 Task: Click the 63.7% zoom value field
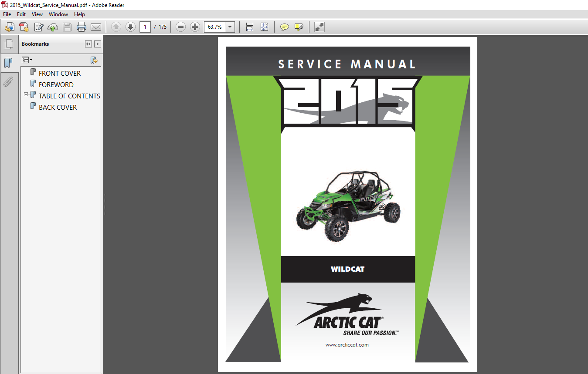[214, 27]
